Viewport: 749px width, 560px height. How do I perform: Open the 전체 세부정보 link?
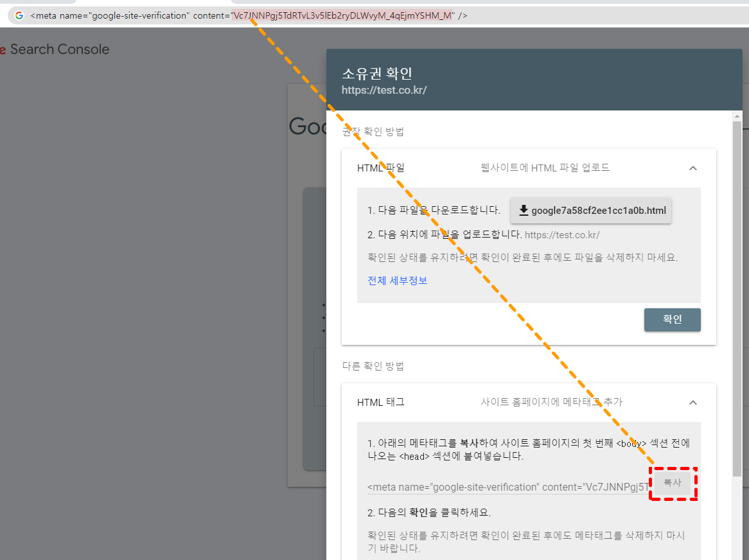pos(398,281)
